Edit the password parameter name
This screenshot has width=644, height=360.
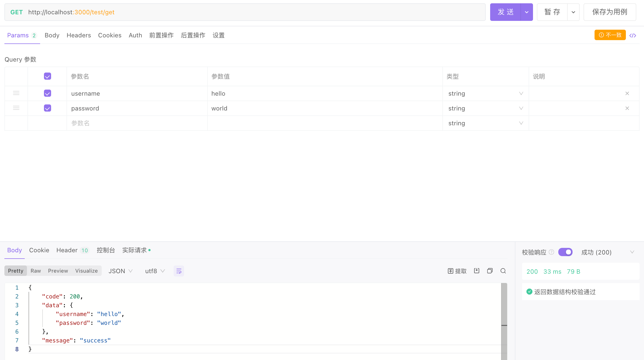137,108
